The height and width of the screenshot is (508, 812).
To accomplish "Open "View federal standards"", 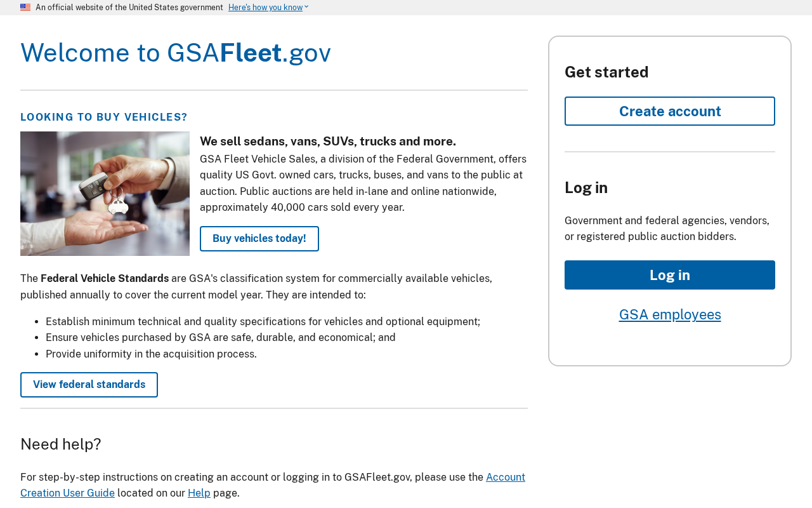I will pyautogui.click(x=89, y=385).
